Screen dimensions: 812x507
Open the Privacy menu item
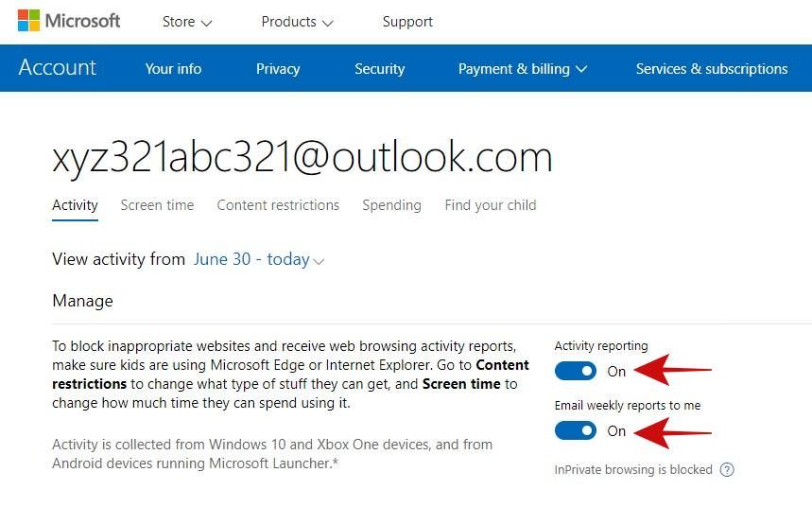(278, 69)
